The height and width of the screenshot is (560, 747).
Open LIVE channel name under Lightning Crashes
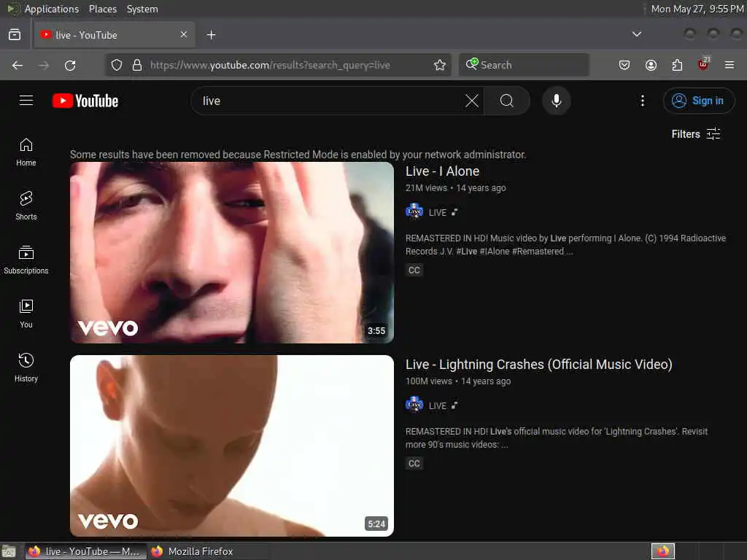coord(438,405)
